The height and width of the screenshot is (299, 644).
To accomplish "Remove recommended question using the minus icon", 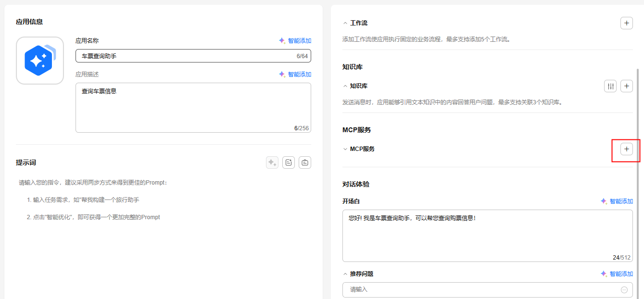I will [624, 290].
